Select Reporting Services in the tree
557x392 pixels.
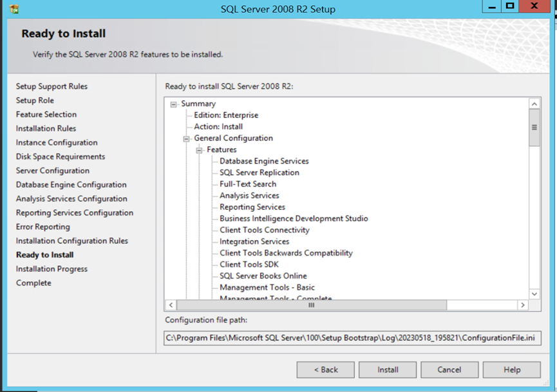[252, 207]
